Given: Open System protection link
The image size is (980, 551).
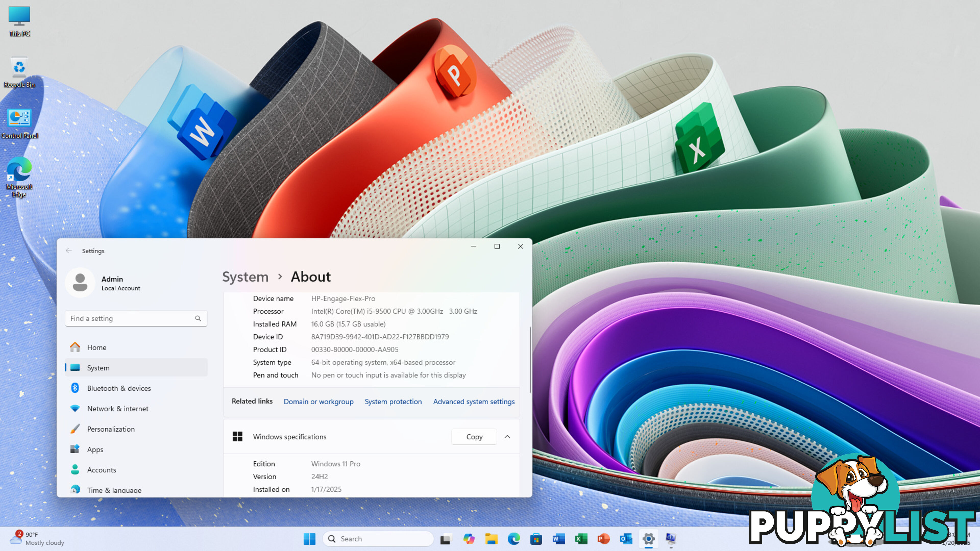Looking at the screenshot, I should [393, 402].
